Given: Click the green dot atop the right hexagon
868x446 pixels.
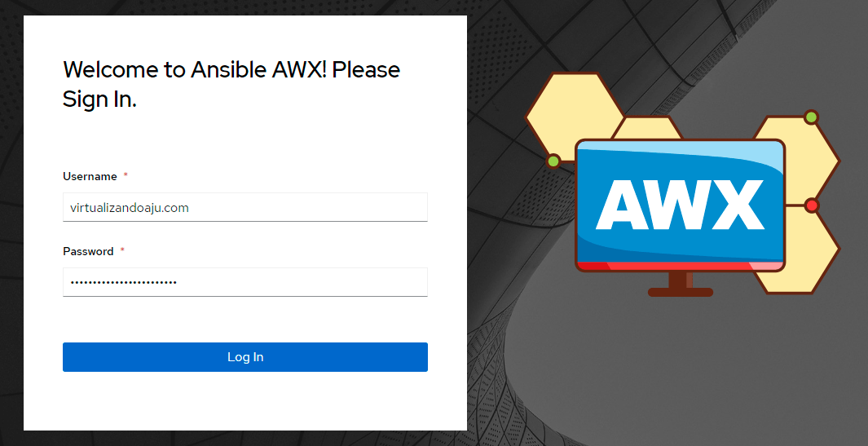Looking at the screenshot, I should [x=811, y=117].
